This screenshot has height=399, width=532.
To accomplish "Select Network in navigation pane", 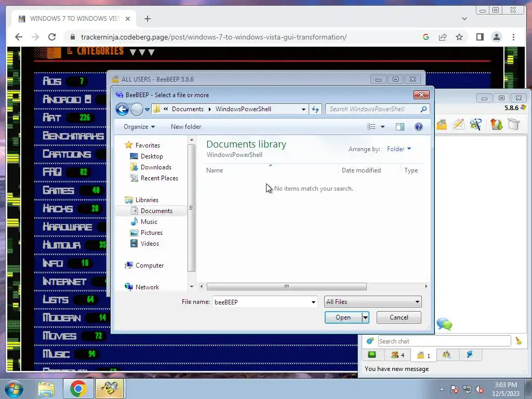I will (147, 287).
